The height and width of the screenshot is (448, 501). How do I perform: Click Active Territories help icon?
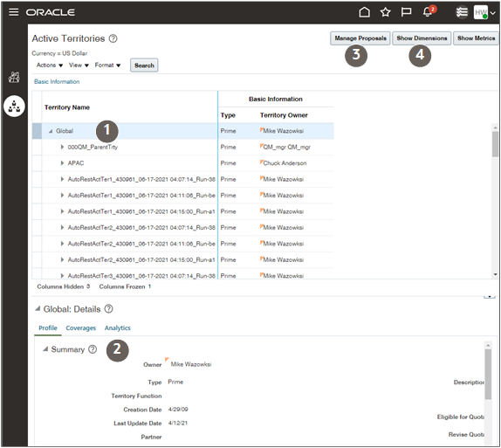coord(113,38)
